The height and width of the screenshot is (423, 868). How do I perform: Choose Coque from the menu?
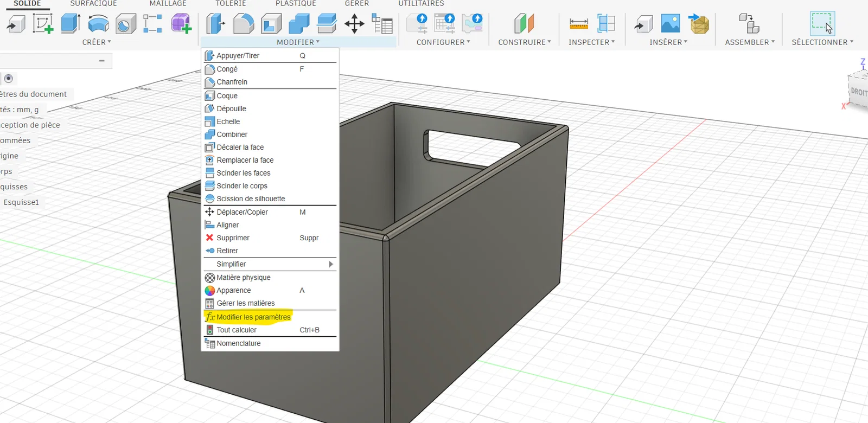tap(270, 95)
